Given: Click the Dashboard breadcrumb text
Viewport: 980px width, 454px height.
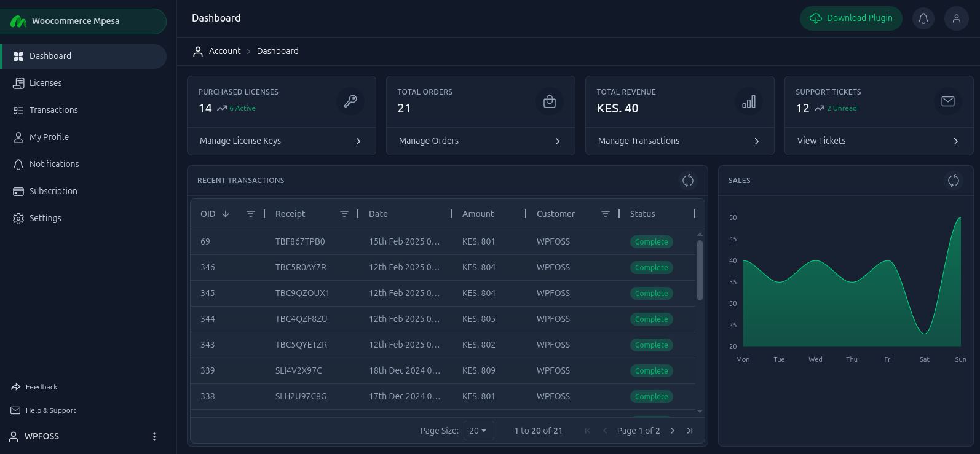Looking at the screenshot, I should (278, 52).
